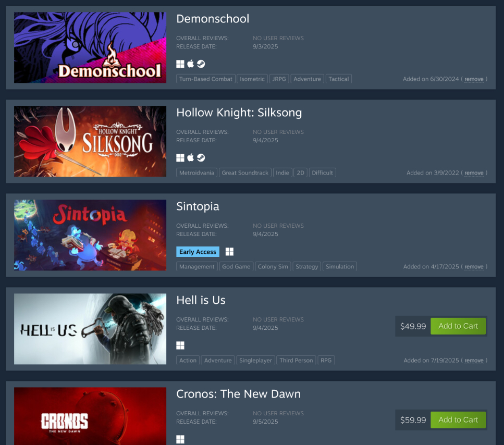Select the Metroidvania tag on Silksong
The height and width of the screenshot is (445, 504).
pos(196,173)
